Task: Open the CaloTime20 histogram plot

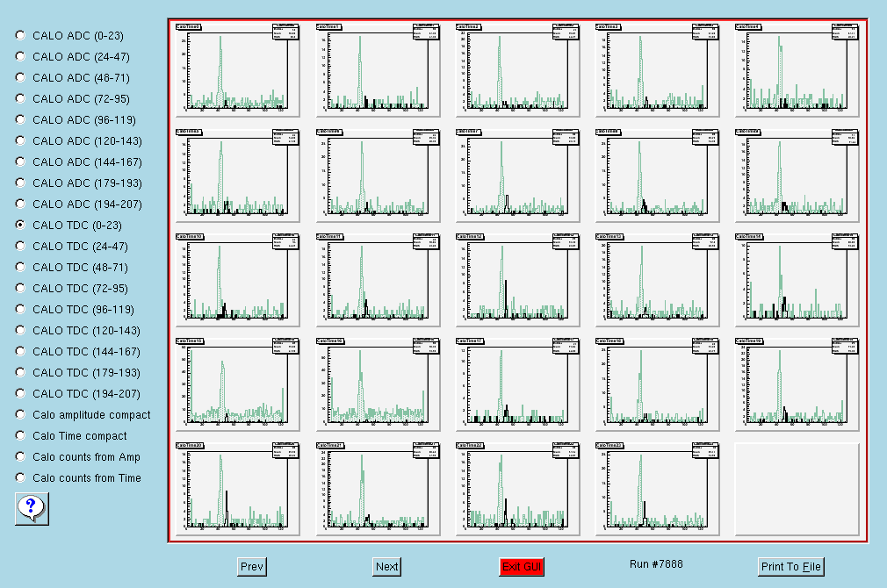Action: [x=238, y=489]
